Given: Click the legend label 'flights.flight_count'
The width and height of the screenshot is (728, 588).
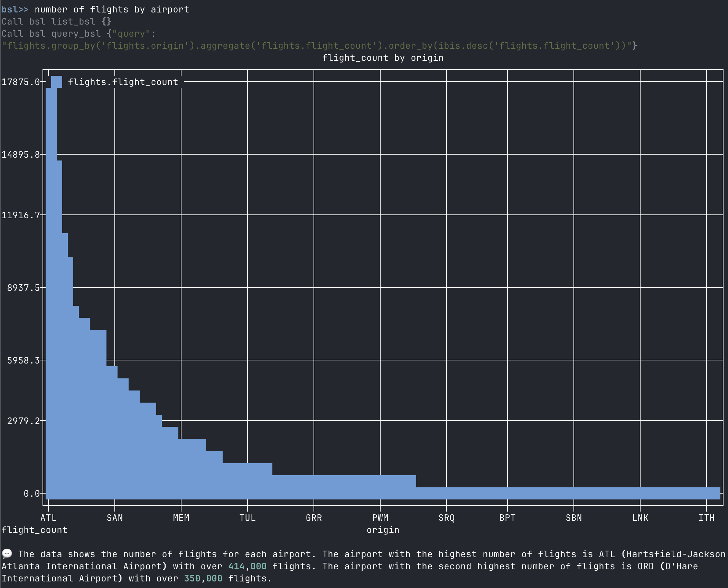Looking at the screenshot, I should tap(123, 82).
